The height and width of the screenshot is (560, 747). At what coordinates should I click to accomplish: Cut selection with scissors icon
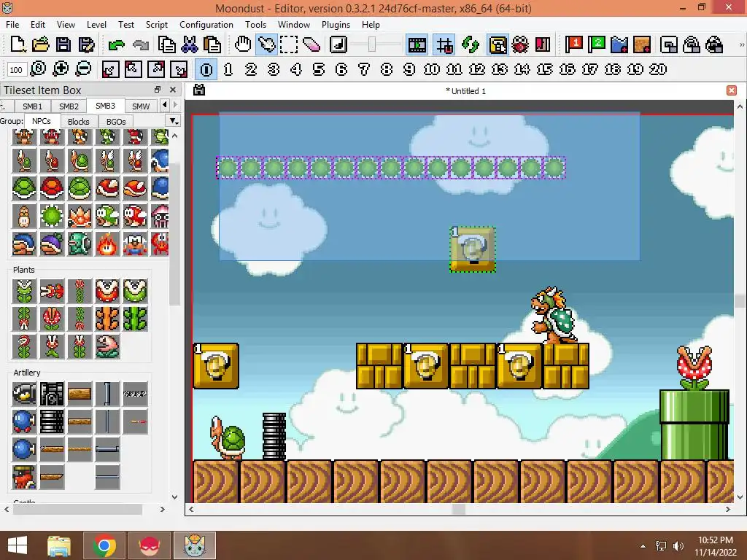[x=190, y=44]
